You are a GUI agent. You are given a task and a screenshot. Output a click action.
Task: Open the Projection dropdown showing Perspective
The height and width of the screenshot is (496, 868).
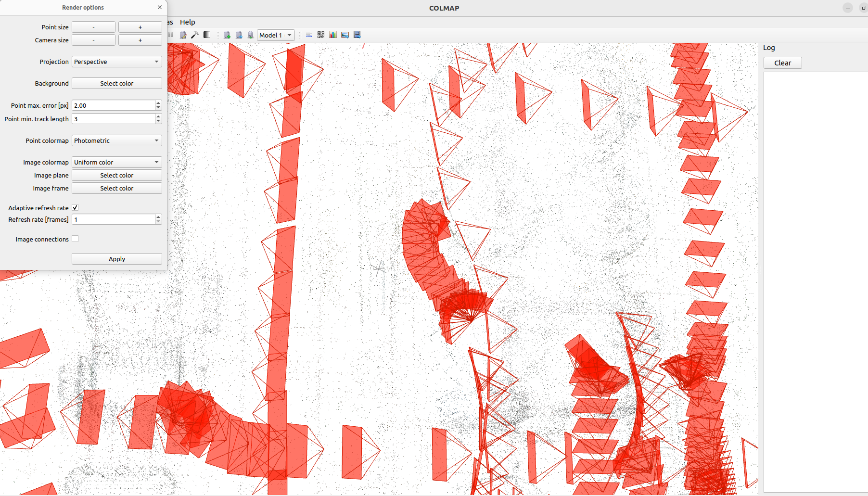coord(117,62)
